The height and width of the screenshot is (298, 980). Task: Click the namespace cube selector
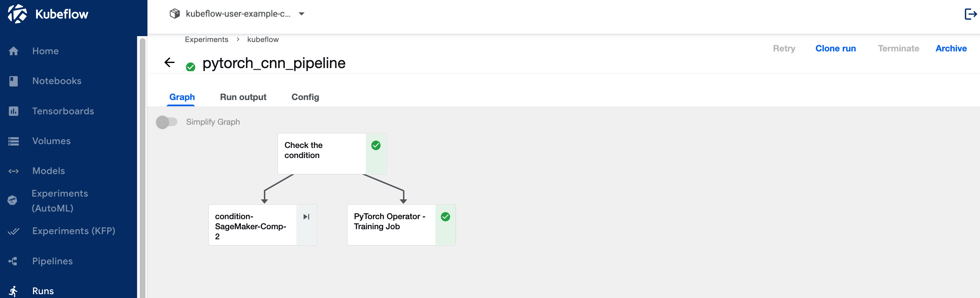[x=175, y=14]
